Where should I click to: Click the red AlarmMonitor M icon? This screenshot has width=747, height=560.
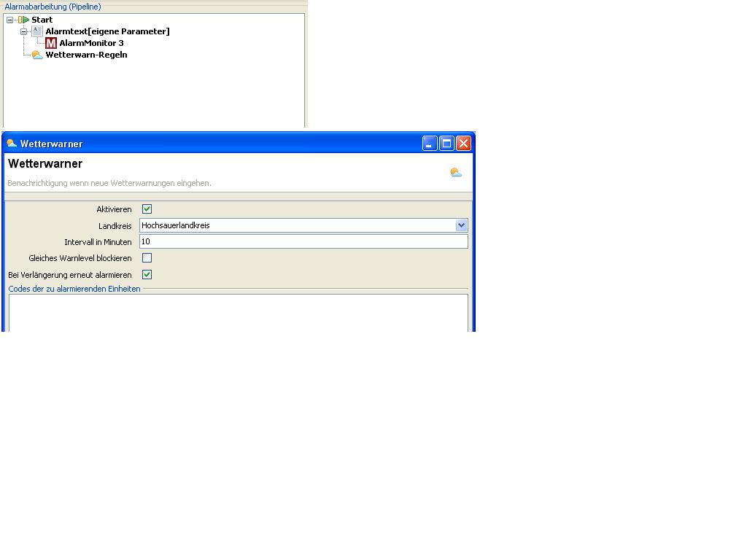click(x=51, y=43)
